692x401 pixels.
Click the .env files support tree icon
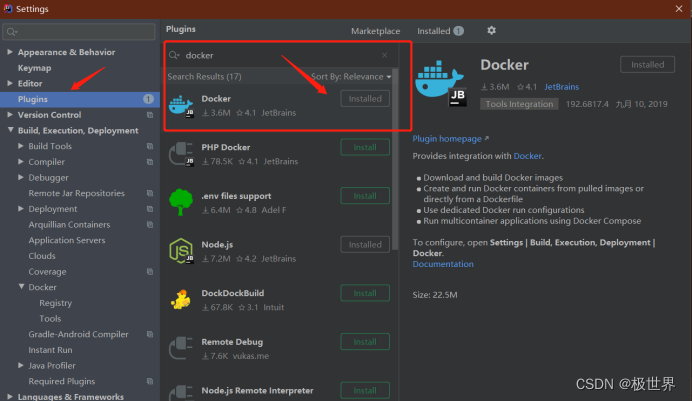[181, 202]
